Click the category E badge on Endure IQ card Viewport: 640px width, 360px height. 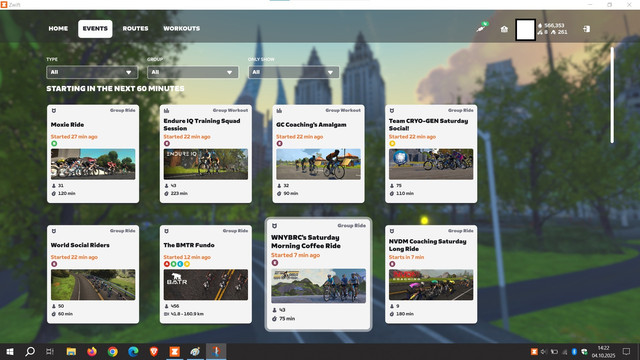(x=167, y=143)
